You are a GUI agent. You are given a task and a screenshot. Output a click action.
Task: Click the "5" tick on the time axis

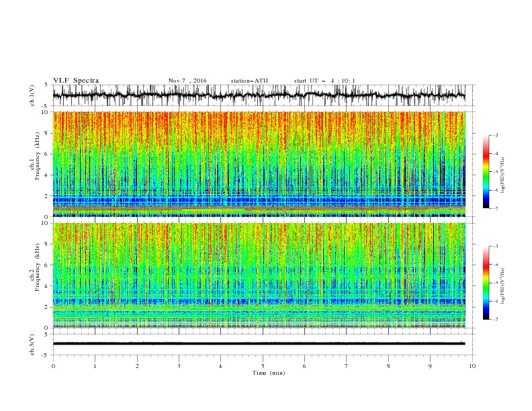point(263,366)
